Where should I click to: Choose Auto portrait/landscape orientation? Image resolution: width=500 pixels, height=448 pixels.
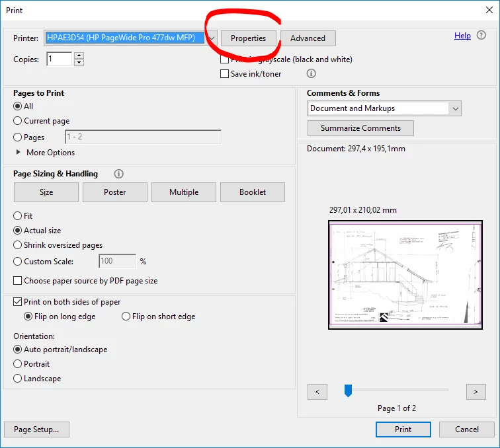(x=18, y=350)
